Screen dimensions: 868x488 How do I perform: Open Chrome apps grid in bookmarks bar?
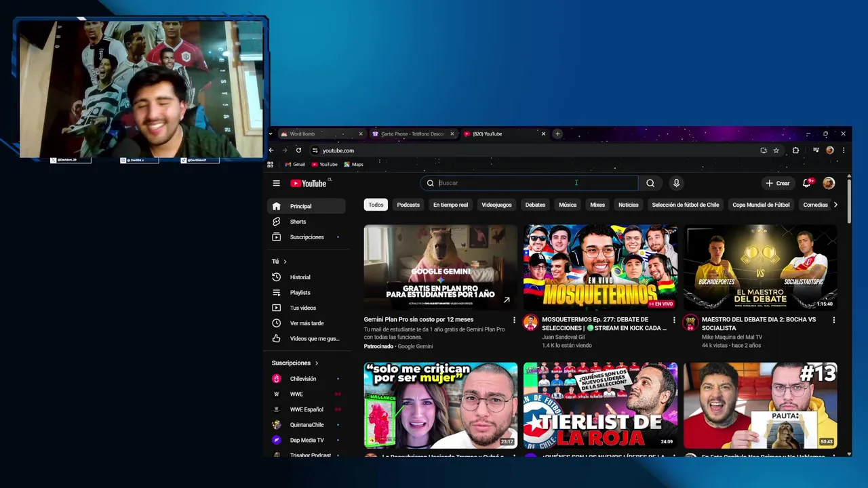pyautogui.click(x=271, y=164)
